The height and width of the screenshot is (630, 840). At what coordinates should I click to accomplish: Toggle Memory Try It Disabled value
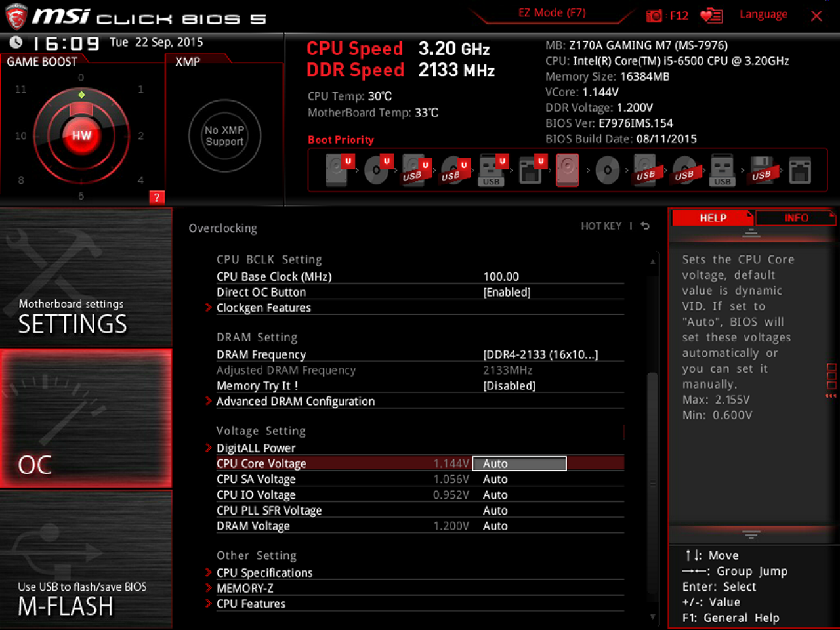tap(509, 386)
